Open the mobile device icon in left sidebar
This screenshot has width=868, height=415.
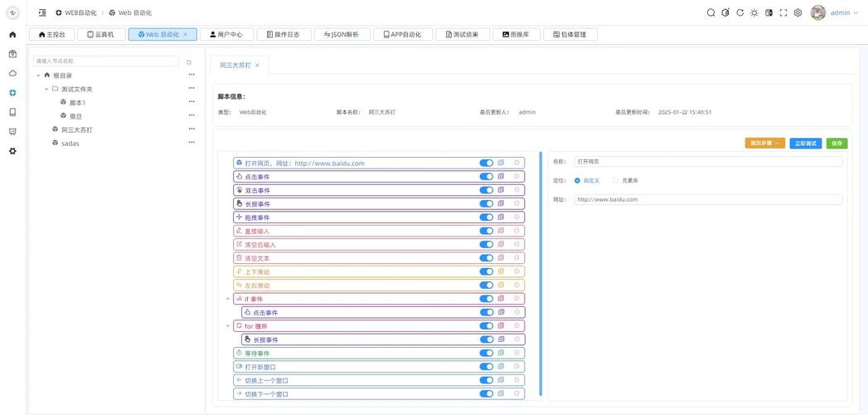[12, 112]
